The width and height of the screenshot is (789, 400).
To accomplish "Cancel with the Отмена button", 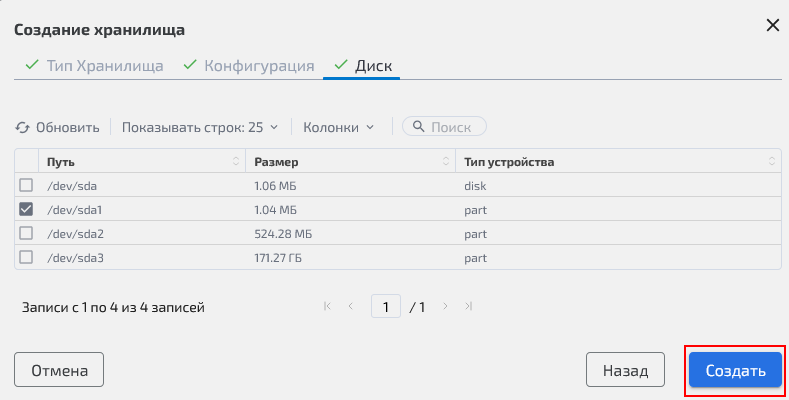I will [x=59, y=370].
